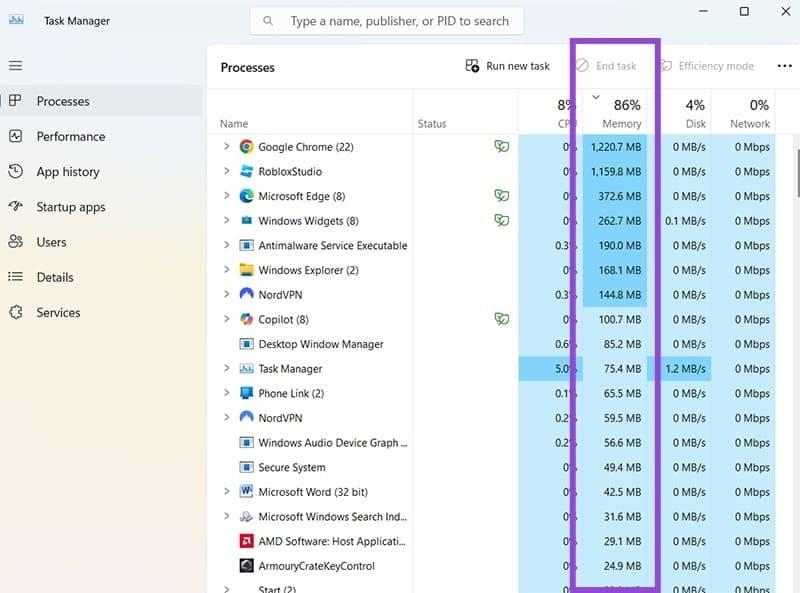
Task: Click the Microsoft Word process icon
Action: tap(246, 491)
